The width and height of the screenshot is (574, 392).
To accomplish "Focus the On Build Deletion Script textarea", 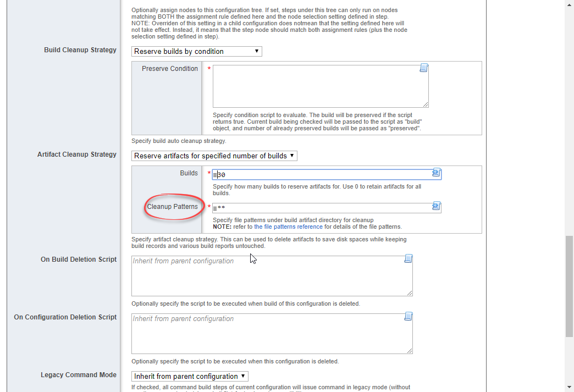I will click(x=272, y=276).
